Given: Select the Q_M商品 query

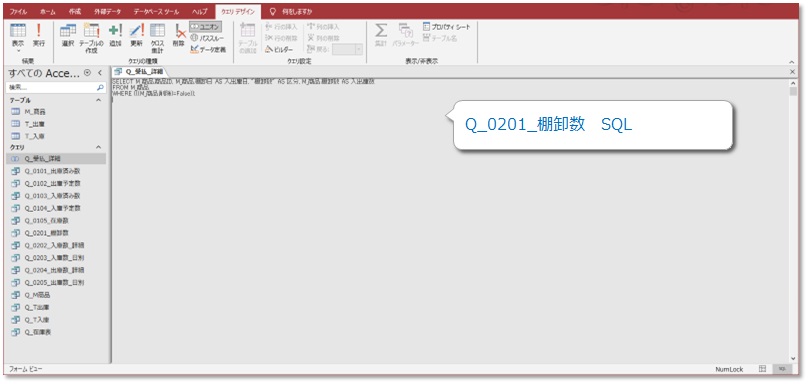Looking at the screenshot, I should (x=56, y=295).
